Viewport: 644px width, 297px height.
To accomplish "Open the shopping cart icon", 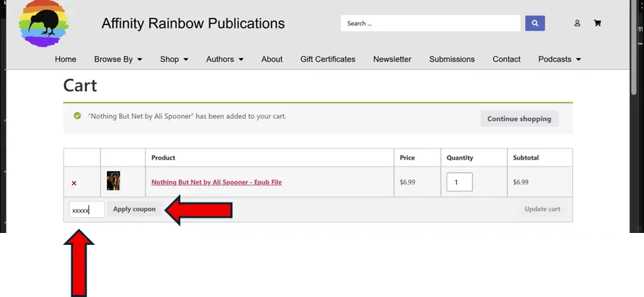I will 597,23.
